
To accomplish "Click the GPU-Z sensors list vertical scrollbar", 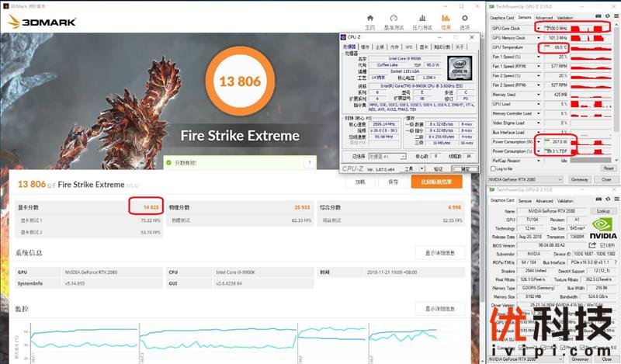I will pyautogui.click(x=616, y=93).
